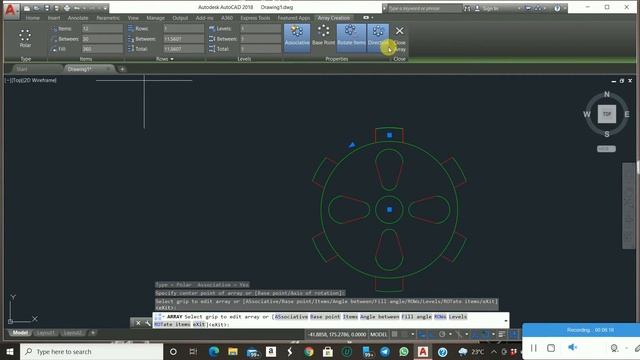This screenshot has height=360, width=640.
Task: Open the Help question-mark icon
Action: pyautogui.click(x=557, y=8)
